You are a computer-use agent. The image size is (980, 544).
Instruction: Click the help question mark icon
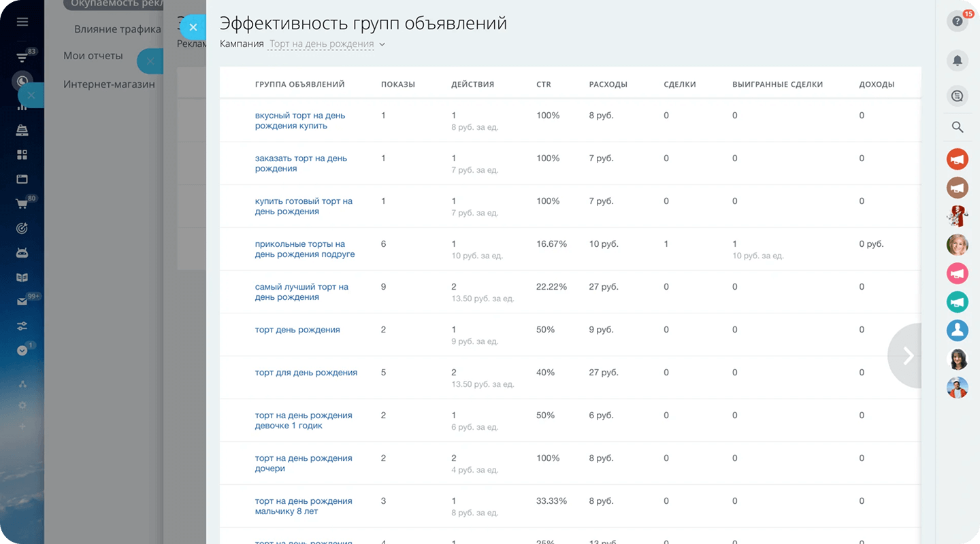[957, 22]
